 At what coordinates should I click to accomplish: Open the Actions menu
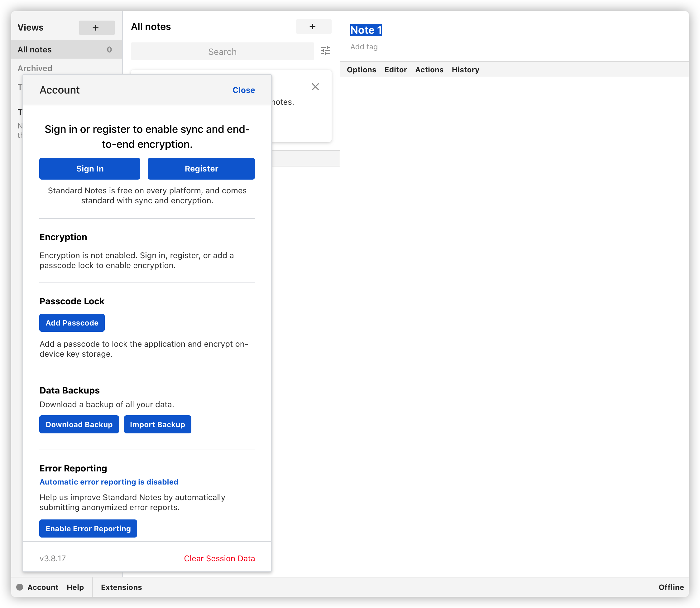click(x=429, y=70)
